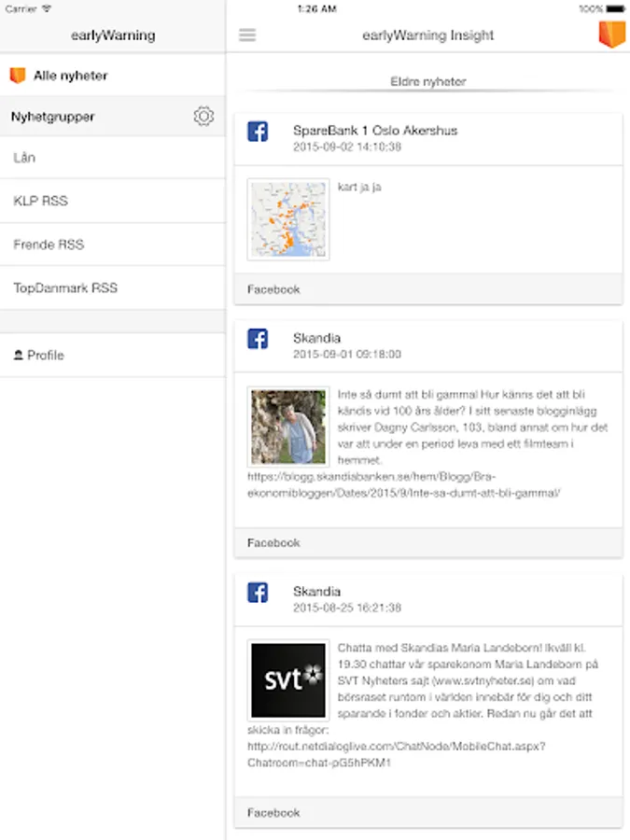Click the orange shield beside Alle nyheter
The height and width of the screenshot is (840, 630).
pyautogui.click(x=18, y=76)
